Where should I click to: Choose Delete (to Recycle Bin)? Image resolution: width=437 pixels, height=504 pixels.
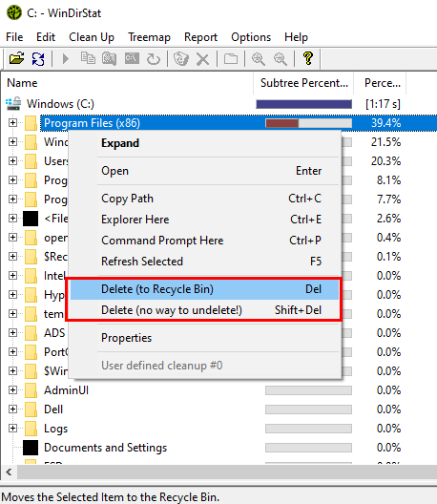pyautogui.click(x=205, y=289)
